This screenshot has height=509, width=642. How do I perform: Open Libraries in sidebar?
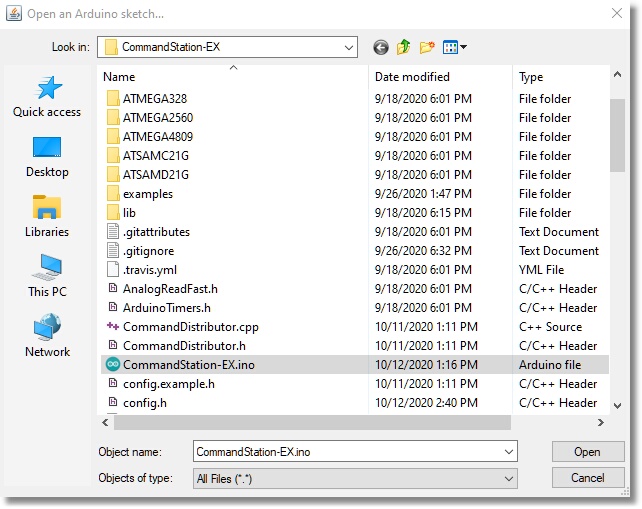coord(47,216)
